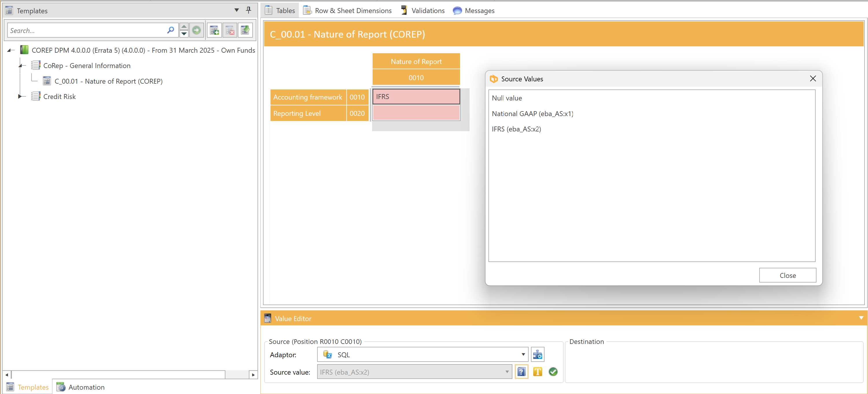Switch to the Validations tab
868x394 pixels.
pyautogui.click(x=423, y=10)
